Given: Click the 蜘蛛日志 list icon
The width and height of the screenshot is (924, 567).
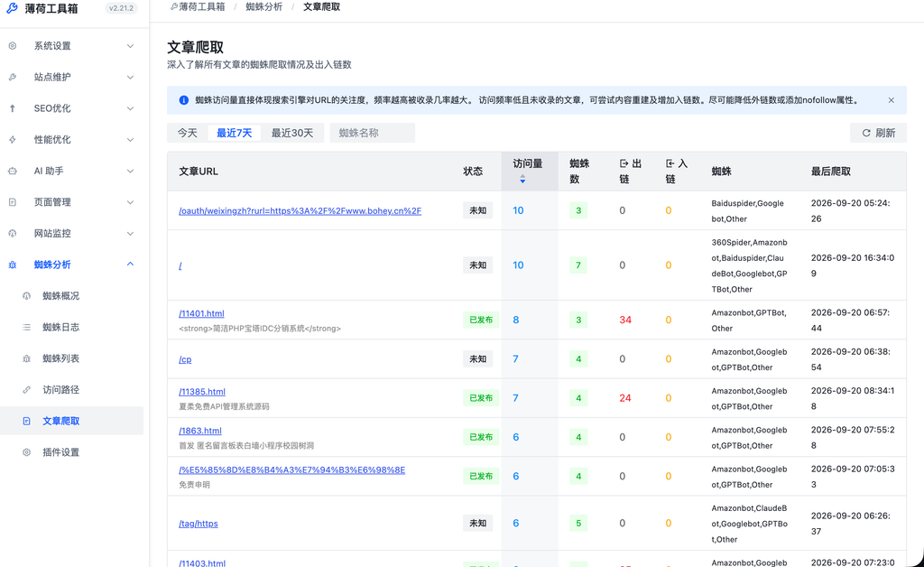Looking at the screenshot, I should pos(26,327).
